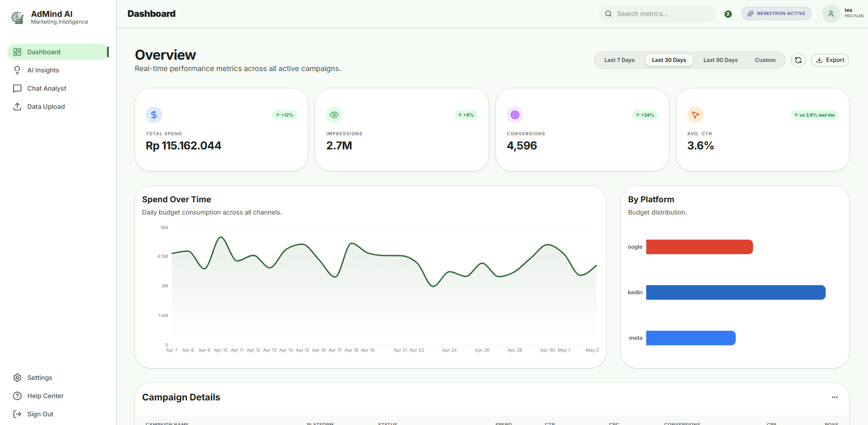868x425 pixels.
Task: Click the 6M label on chart y-axis
Action: 164,228
